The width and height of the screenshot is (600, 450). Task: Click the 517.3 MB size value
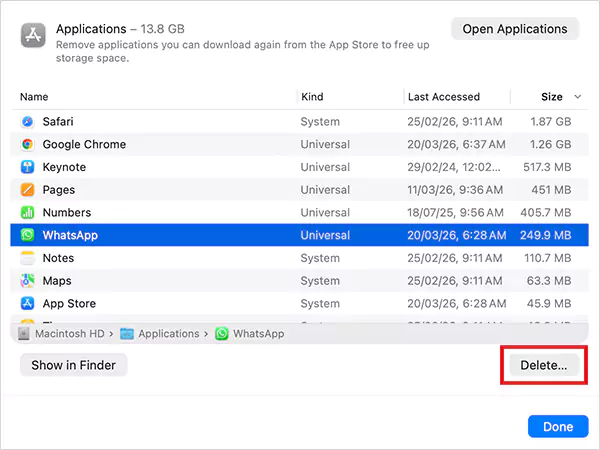pos(547,167)
